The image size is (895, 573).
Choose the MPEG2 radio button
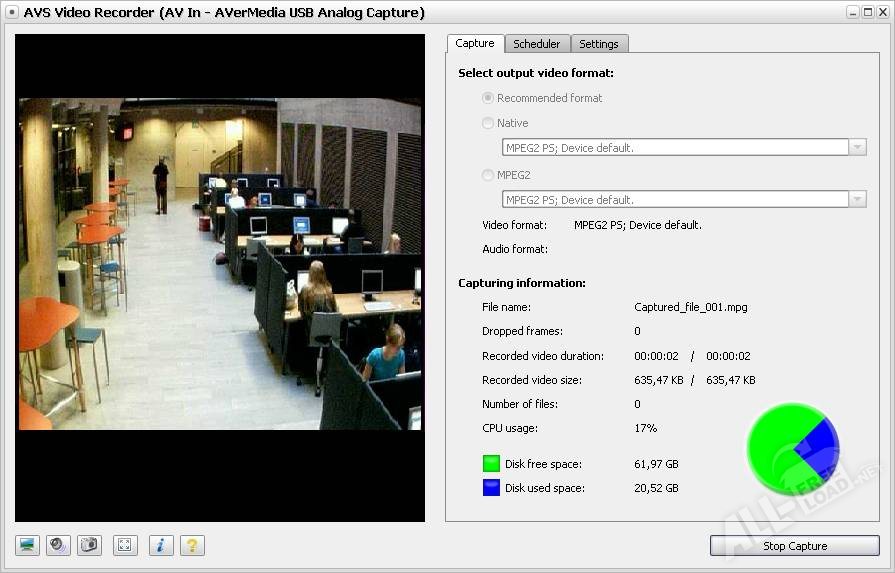tap(487, 175)
